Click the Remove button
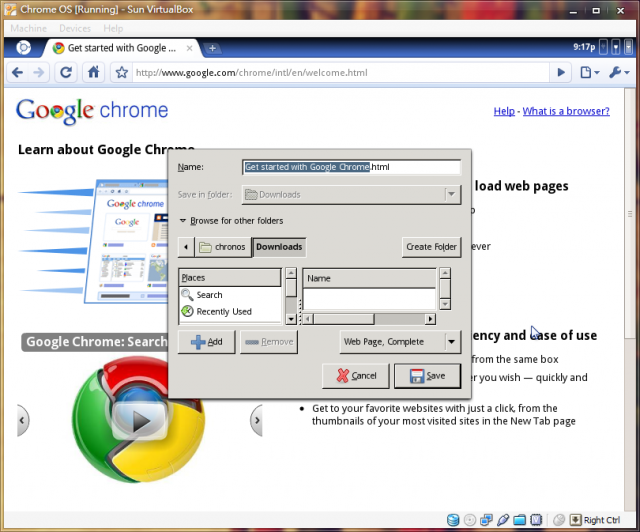Image resolution: width=640 pixels, height=532 pixels. click(x=269, y=342)
